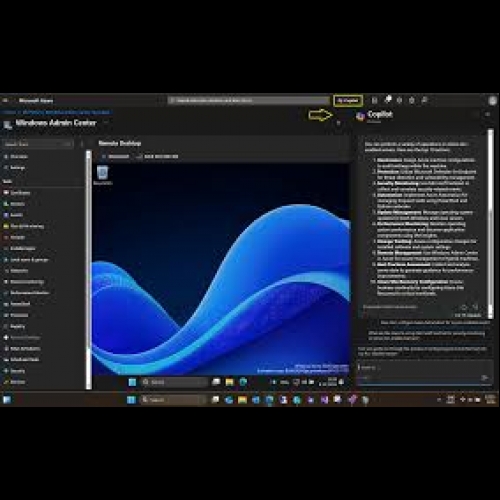The image size is (500, 500).
Task: Click the Azure portal hamburger menu icon
Action: [x=5, y=100]
